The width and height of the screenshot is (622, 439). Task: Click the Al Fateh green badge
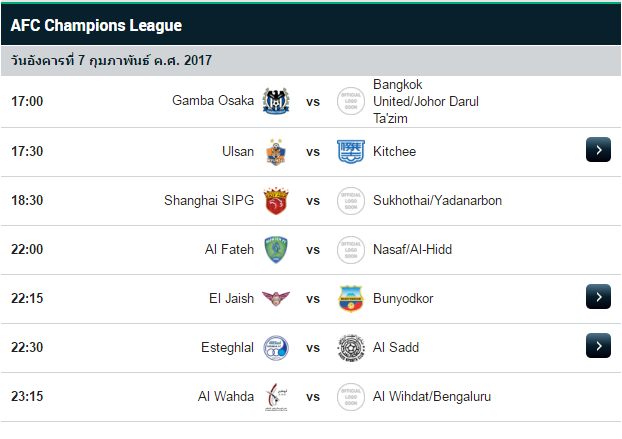click(276, 249)
